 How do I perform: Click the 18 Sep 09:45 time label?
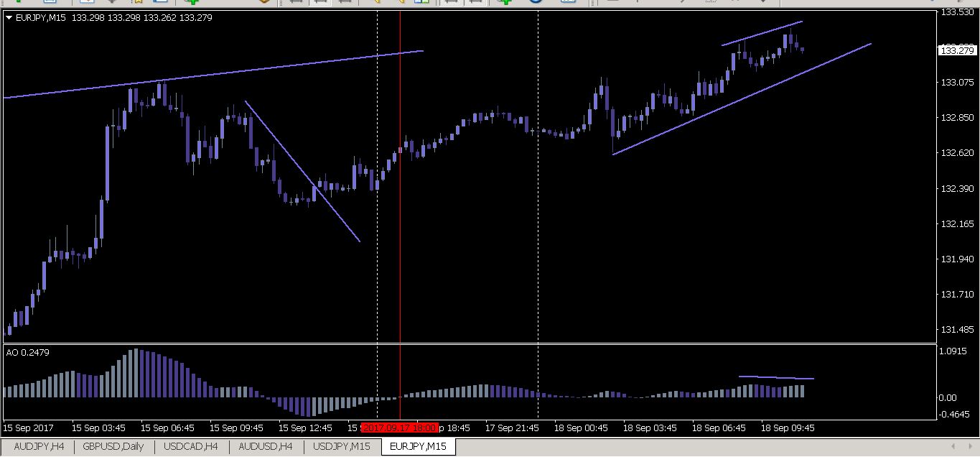(788, 428)
